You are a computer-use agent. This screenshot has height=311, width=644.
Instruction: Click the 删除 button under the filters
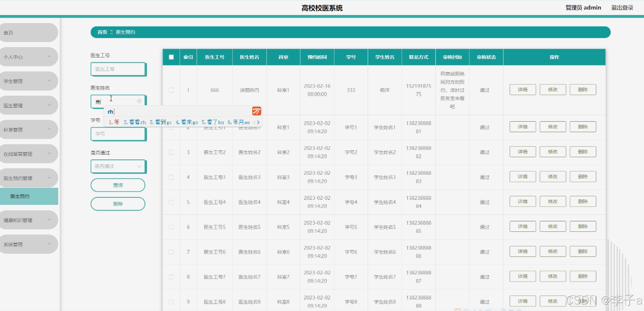pyautogui.click(x=118, y=204)
